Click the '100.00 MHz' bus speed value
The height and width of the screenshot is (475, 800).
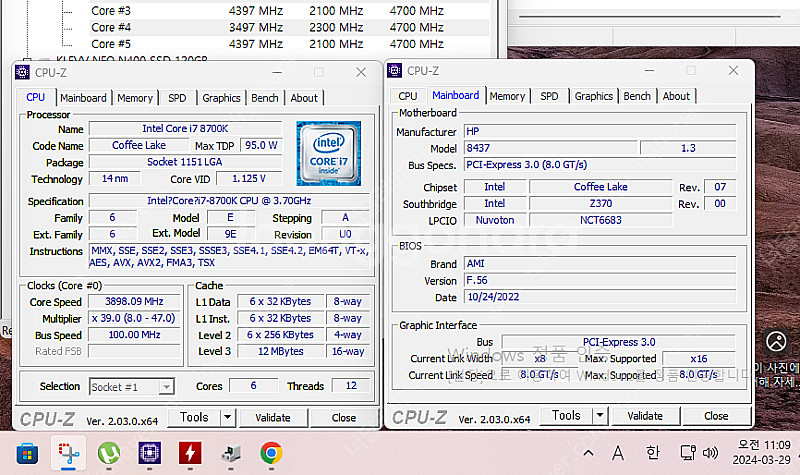(134, 335)
